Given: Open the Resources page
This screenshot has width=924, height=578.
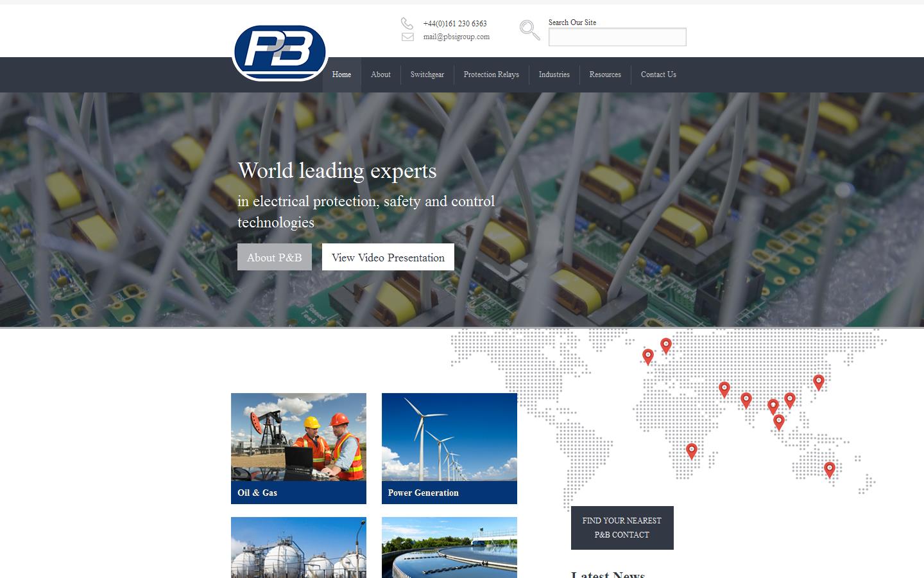Looking at the screenshot, I should pyautogui.click(x=604, y=74).
